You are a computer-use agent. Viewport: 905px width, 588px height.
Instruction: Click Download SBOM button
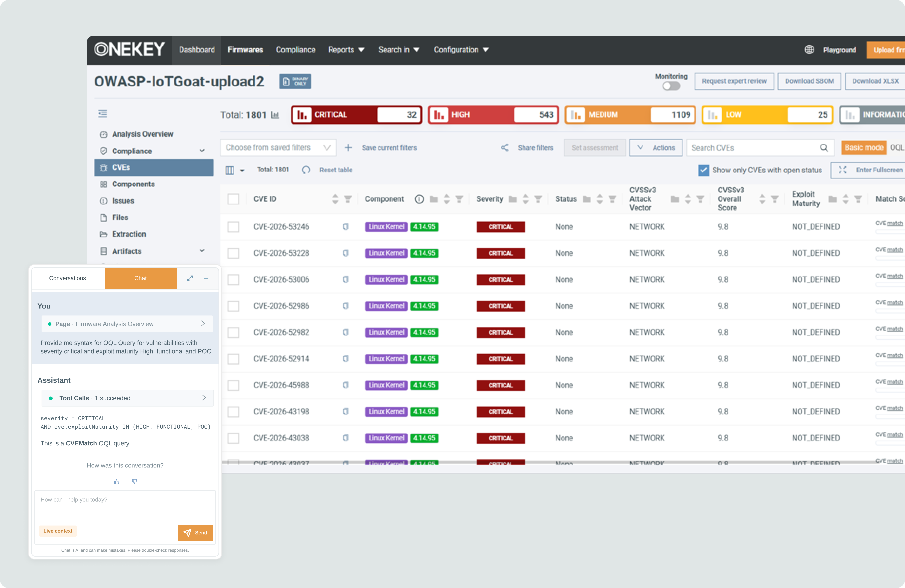809,81
